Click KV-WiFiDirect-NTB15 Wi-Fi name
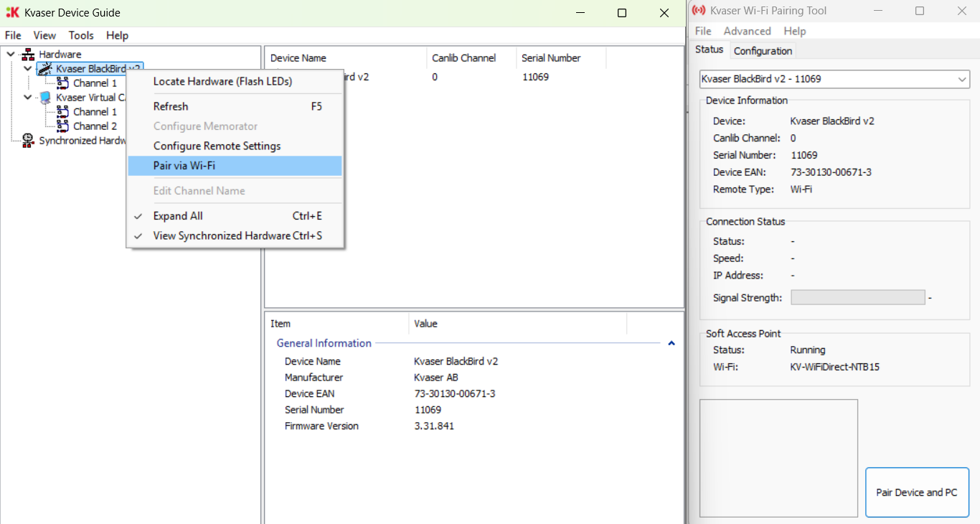Image resolution: width=980 pixels, height=524 pixels. [x=834, y=367]
